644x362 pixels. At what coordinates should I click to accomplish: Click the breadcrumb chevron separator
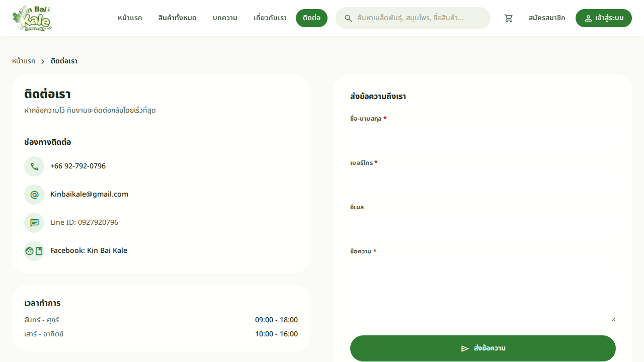pyautogui.click(x=43, y=61)
